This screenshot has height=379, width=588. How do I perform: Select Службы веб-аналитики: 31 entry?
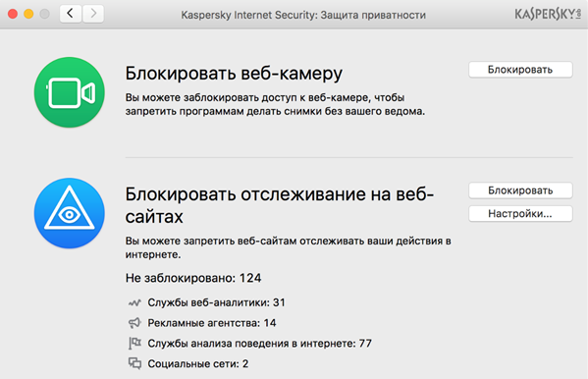click(x=216, y=302)
